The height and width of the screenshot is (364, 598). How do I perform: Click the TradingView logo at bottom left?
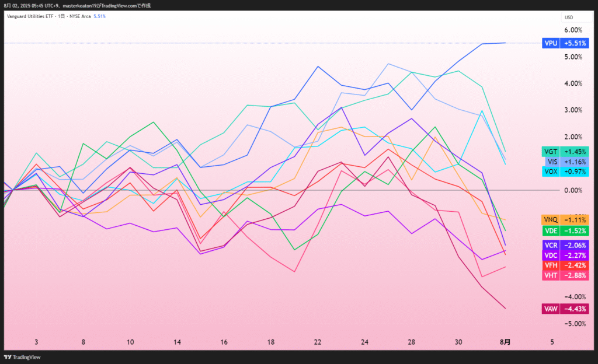22,357
